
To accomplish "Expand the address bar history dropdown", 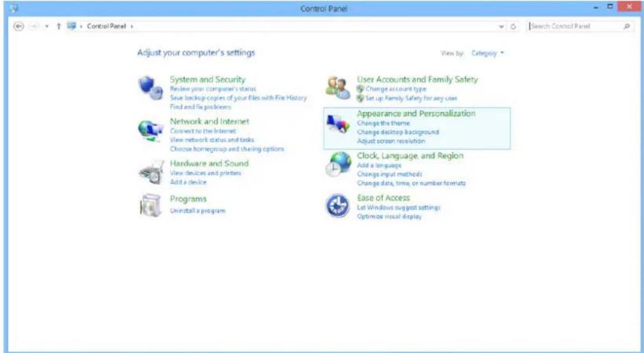I will pos(502,27).
